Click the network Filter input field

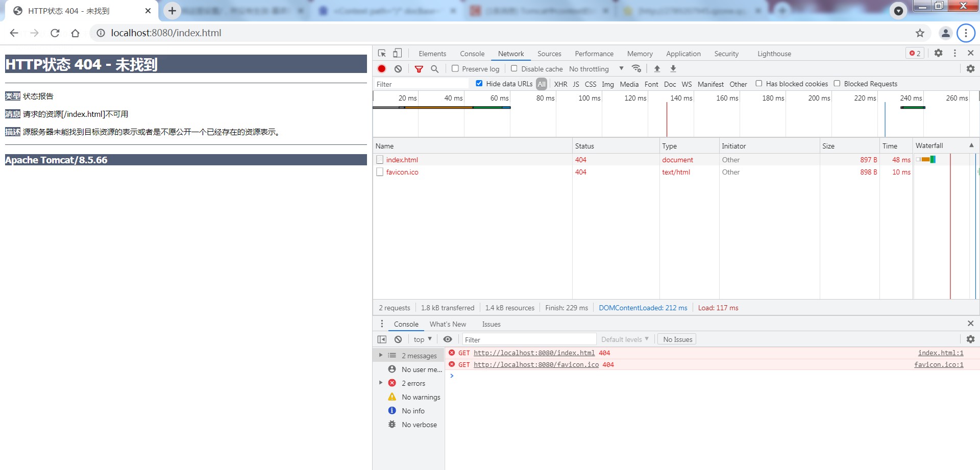click(421, 84)
